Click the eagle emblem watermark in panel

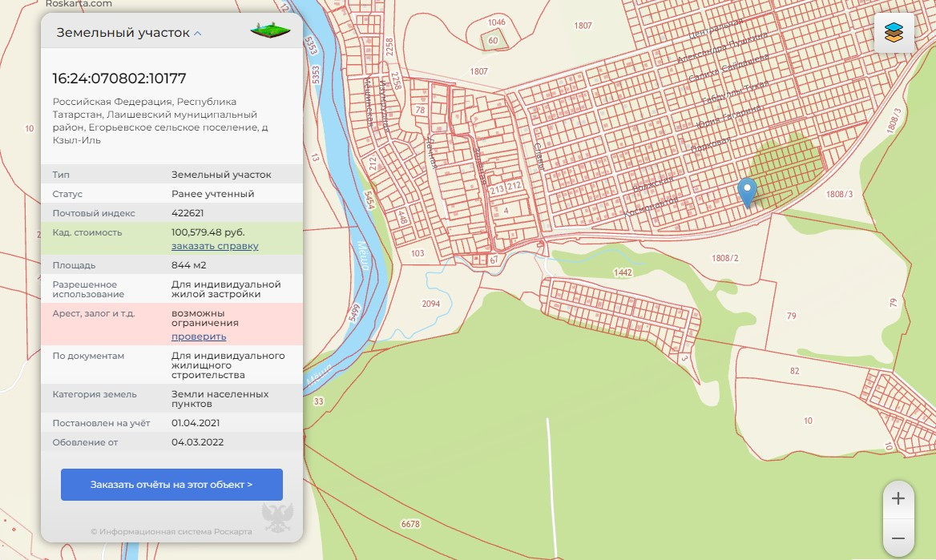[277, 516]
